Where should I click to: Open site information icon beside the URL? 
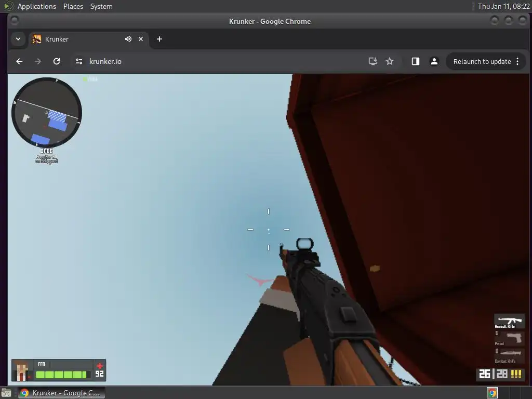79,61
